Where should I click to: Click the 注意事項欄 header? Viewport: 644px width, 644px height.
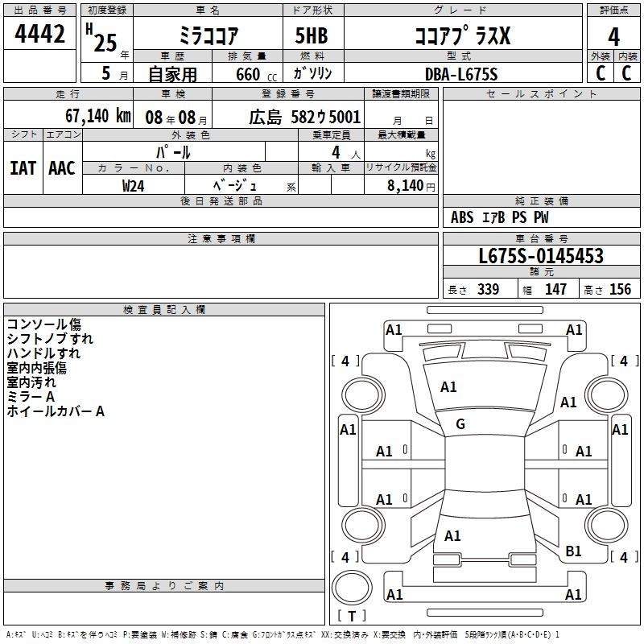click(221, 238)
